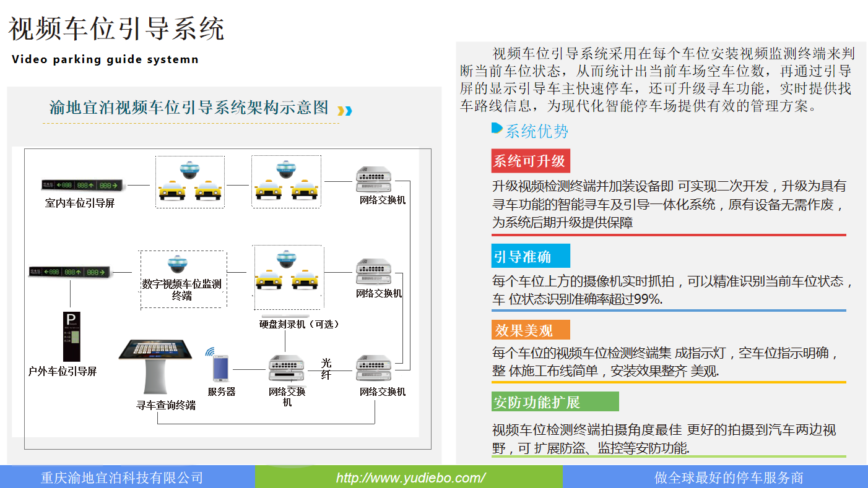Click the 硬盘刻录机（可选）label
The height and width of the screenshot is (488, 868).
point(299,324)
